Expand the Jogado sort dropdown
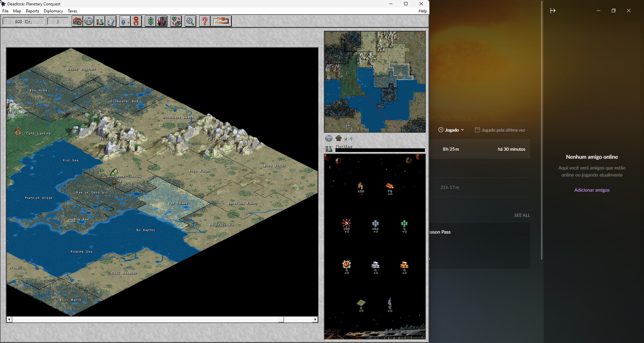644x343 pixels. [451, 130]
